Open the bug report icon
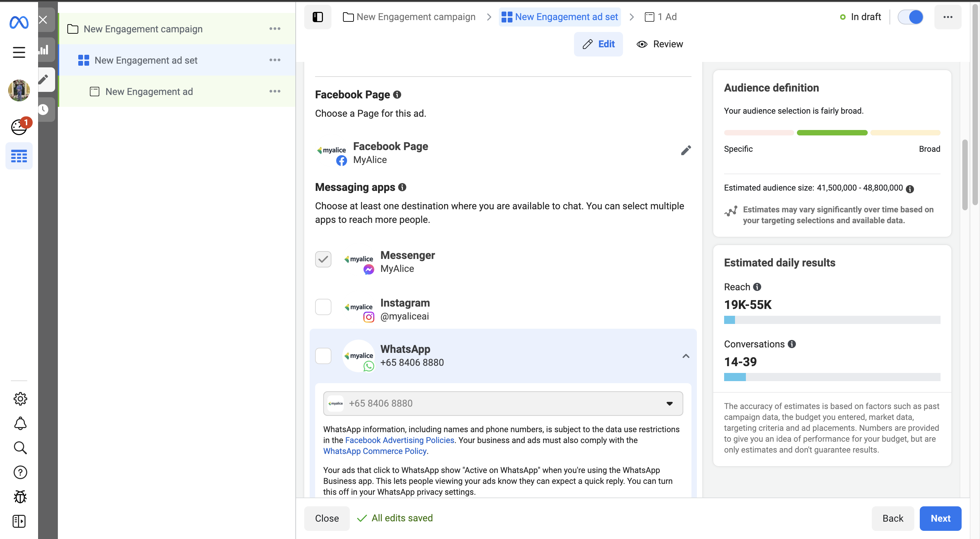980x539 pixels. coord(20,496)
